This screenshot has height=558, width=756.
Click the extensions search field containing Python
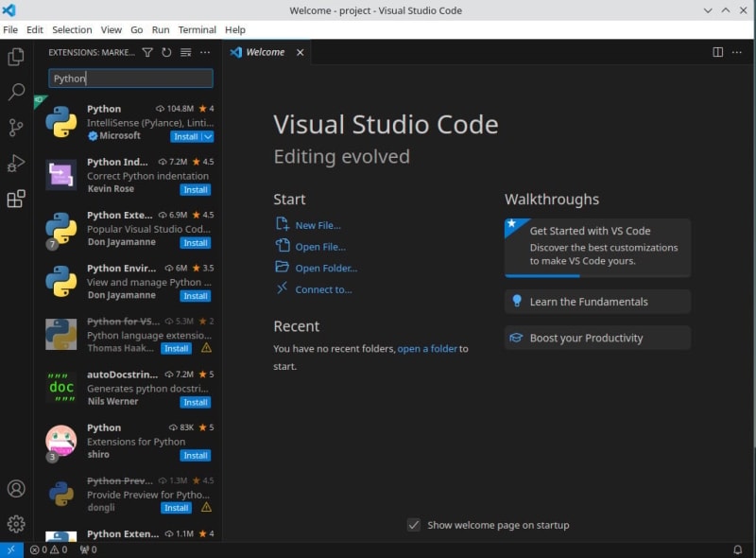(x=130, y=78)
